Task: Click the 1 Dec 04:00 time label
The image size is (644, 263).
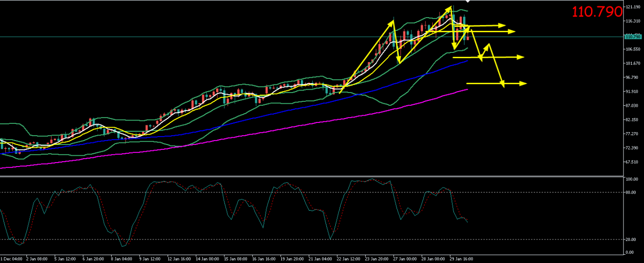Action: click(x=10, y=258)
